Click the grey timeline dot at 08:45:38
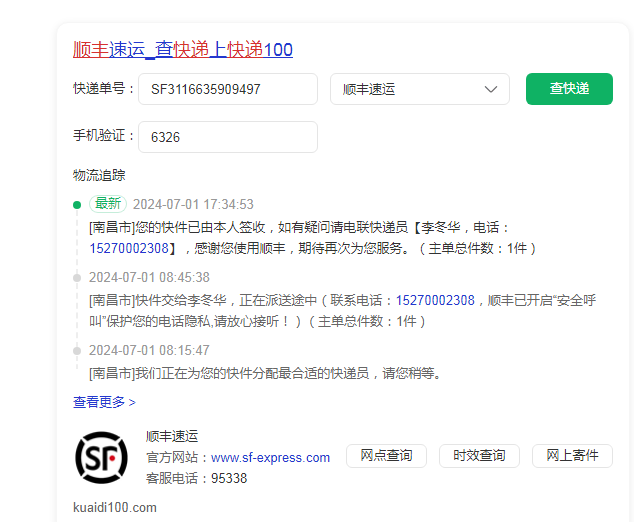The height and width of the screenshot is (522, 634). click(77, 278)
